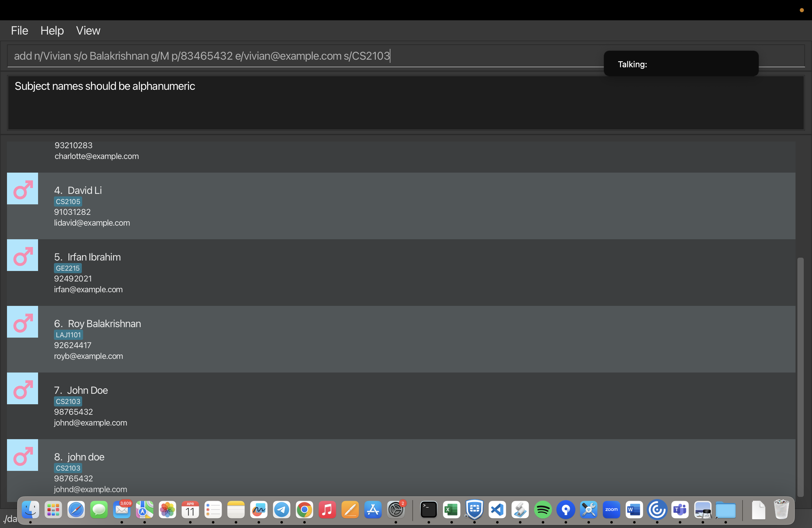
Task: Open Telegram from the dock
Action: [x=281, y=510]
